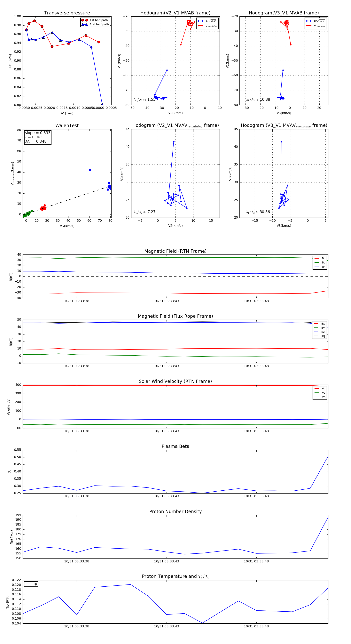Select the 'Bt' legend entry
351x644 pixels.
[x=320, y=262]
